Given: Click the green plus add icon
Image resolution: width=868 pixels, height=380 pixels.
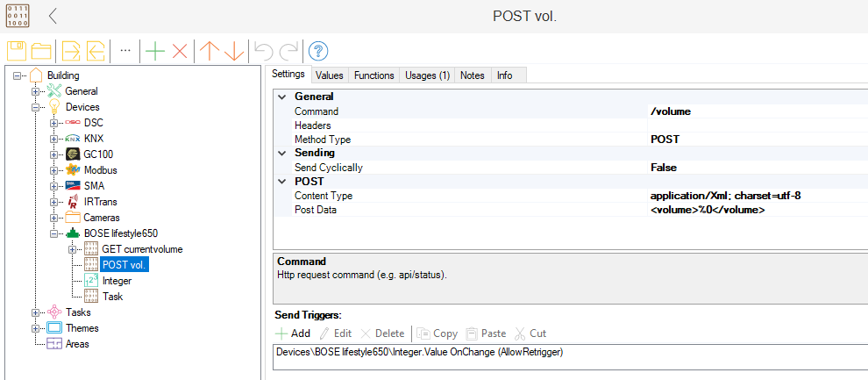Looking at the screenshot, I should (x=155, y=51).
